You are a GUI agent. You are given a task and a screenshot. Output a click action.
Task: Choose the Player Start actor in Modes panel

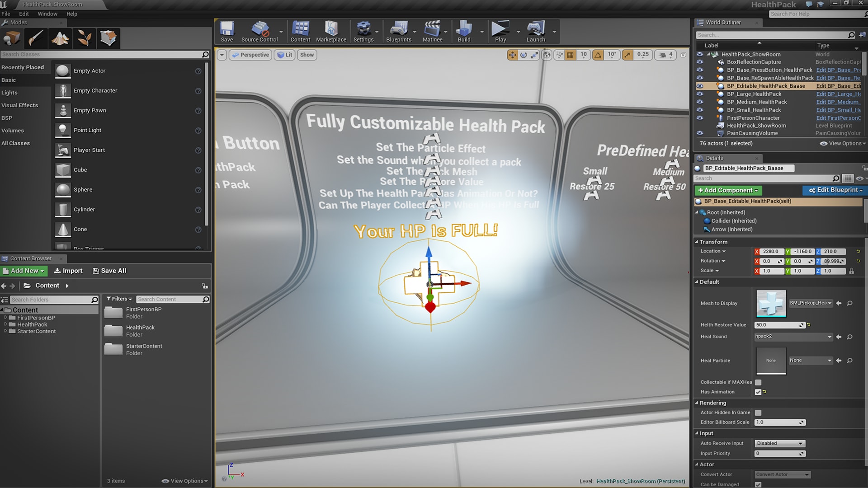click(x=89, y=150)
